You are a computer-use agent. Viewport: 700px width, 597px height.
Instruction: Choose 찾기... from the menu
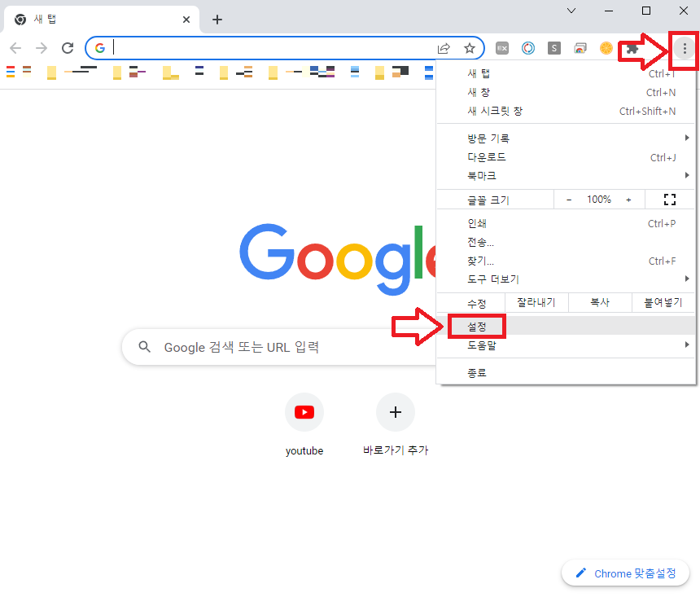pyautogui.click(x=566, y=261)
